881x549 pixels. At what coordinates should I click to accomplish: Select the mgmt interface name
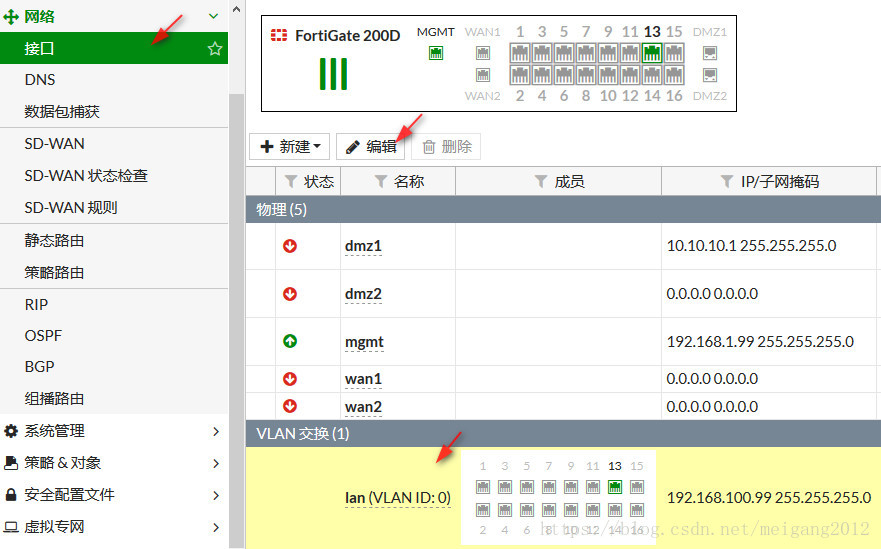pos(364,342)
